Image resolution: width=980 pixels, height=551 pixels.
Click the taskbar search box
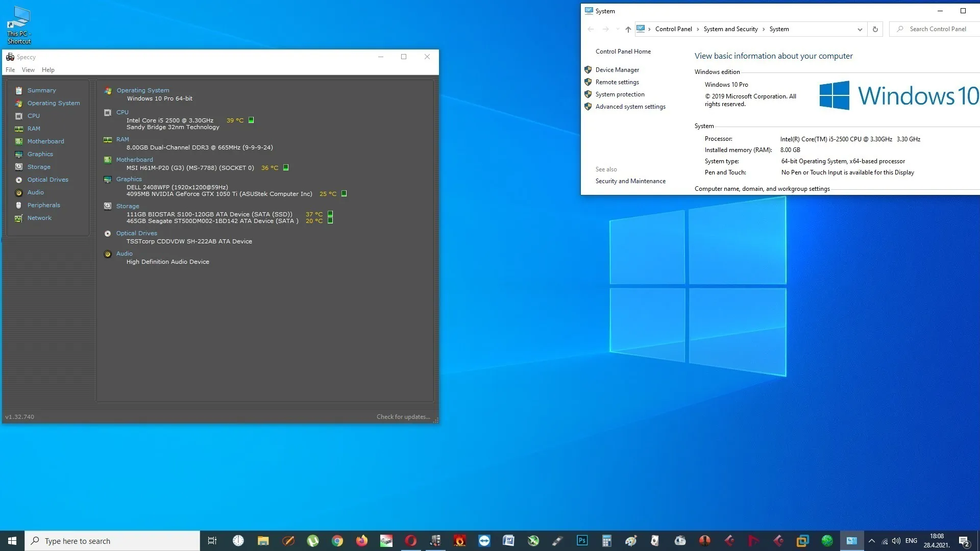tap(112, 541)
